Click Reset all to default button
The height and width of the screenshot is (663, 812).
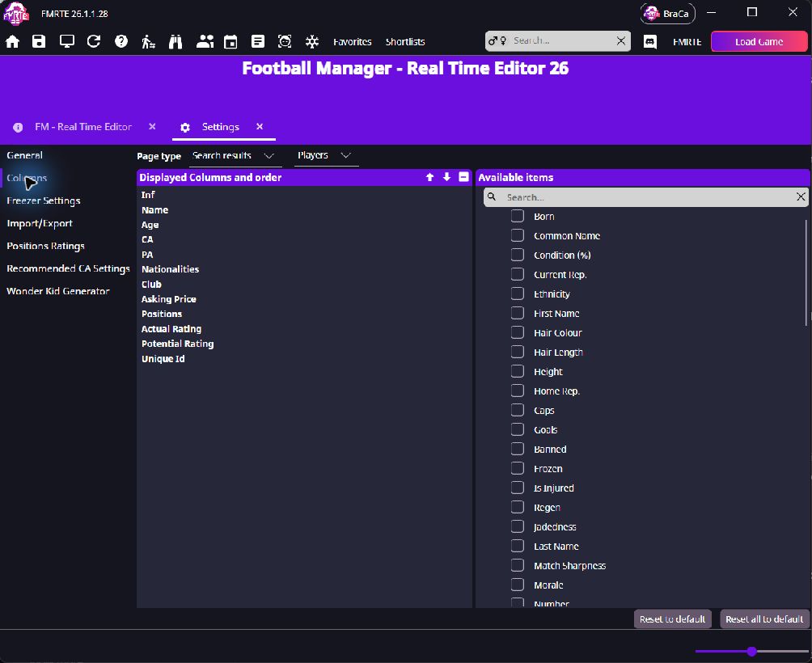763,619
